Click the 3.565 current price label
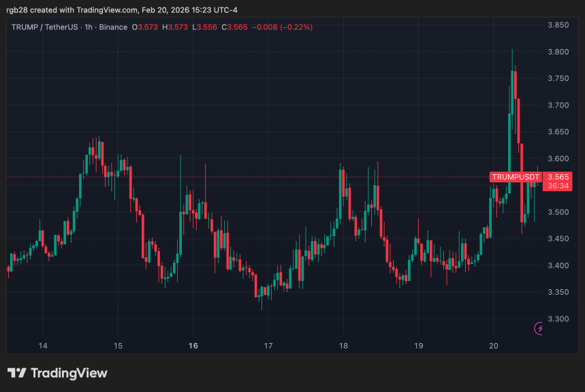Viewport: 585px width, 392px height. coord(558,177)
